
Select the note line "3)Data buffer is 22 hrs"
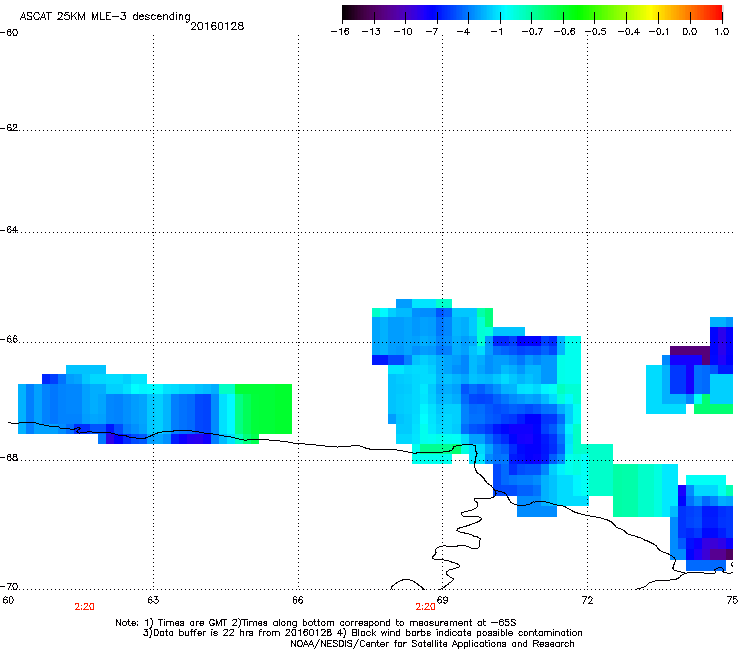pos(362,633)
